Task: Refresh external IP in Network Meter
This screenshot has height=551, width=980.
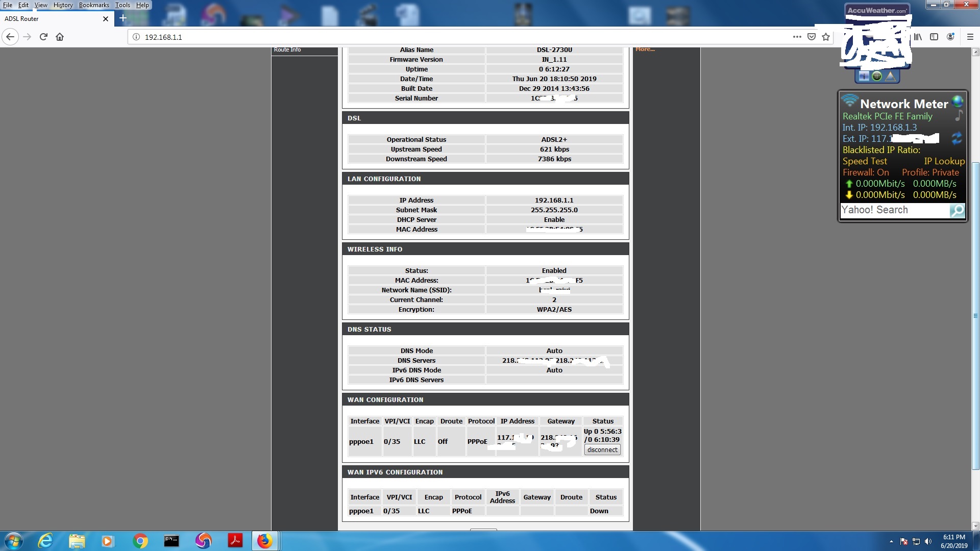Action: (957, 138)
